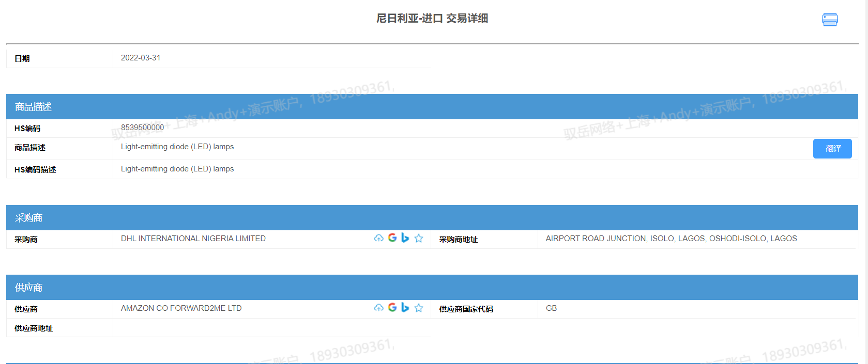Click the buyer address AIRPORT ROAD JUNCTION text

(x=671, y=239)
